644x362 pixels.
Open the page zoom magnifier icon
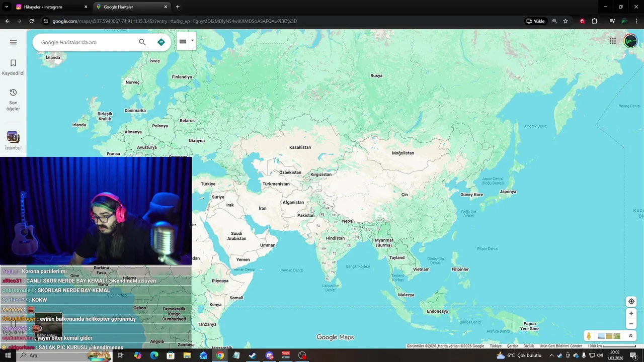point(554,21)
